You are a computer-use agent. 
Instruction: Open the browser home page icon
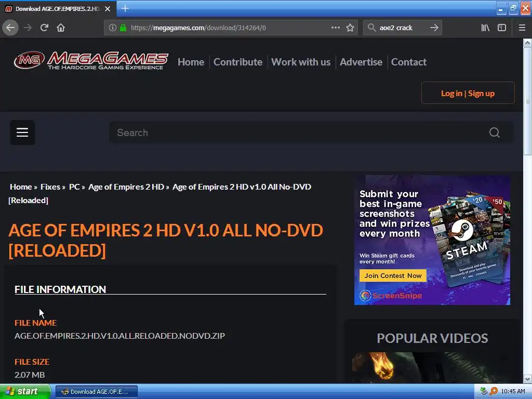pyautogui.click(x=61, y=28)
